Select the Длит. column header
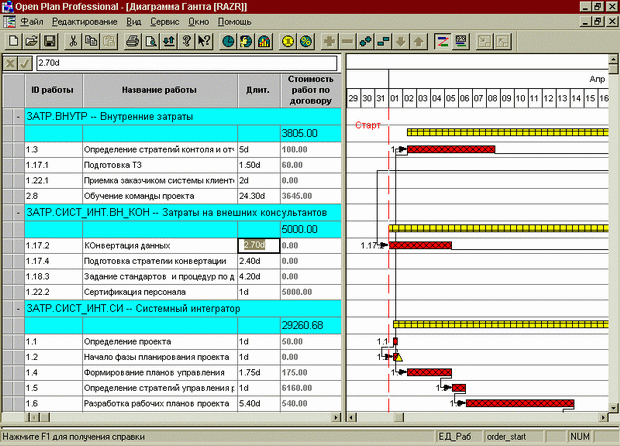Image resolution: width=620 pixels, height=446 pixels. (256, 88)
